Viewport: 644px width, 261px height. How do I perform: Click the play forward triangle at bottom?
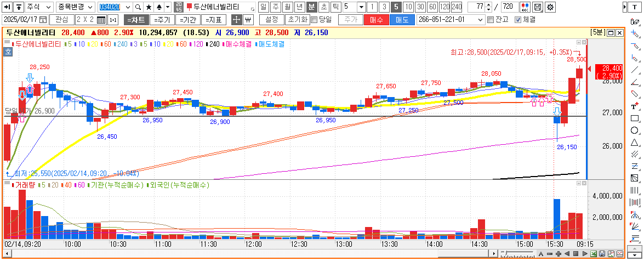coord(584,254)
